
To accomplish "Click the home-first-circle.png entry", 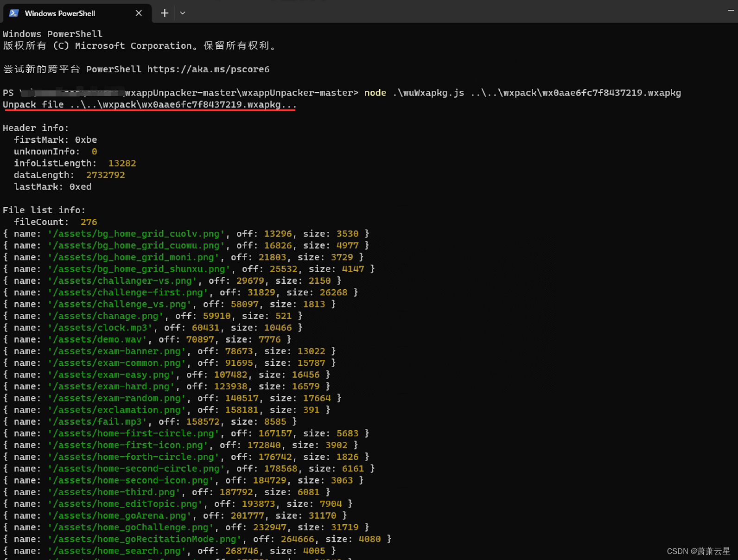I will (x=186, y=433).
